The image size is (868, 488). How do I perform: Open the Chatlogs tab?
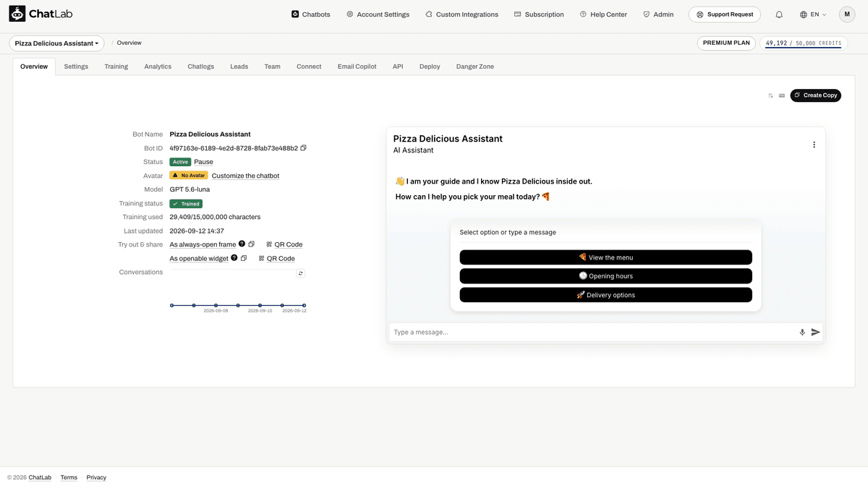[201, 67]
